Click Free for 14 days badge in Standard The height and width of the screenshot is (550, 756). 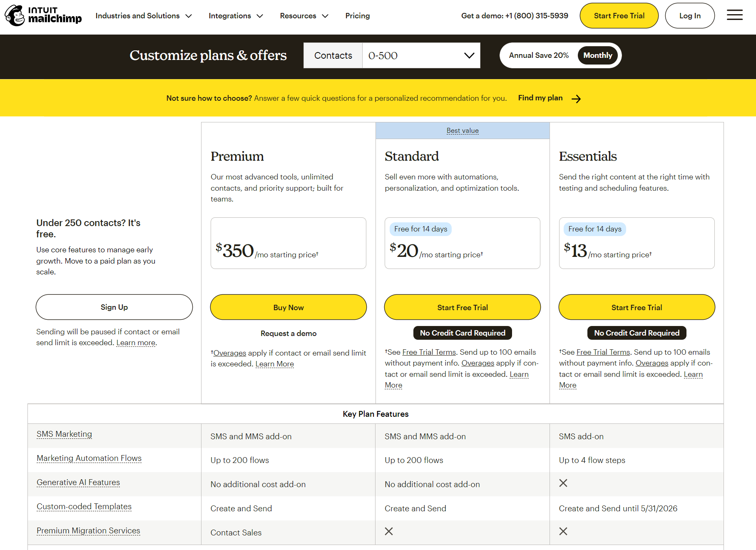click(x=420, y=229)
